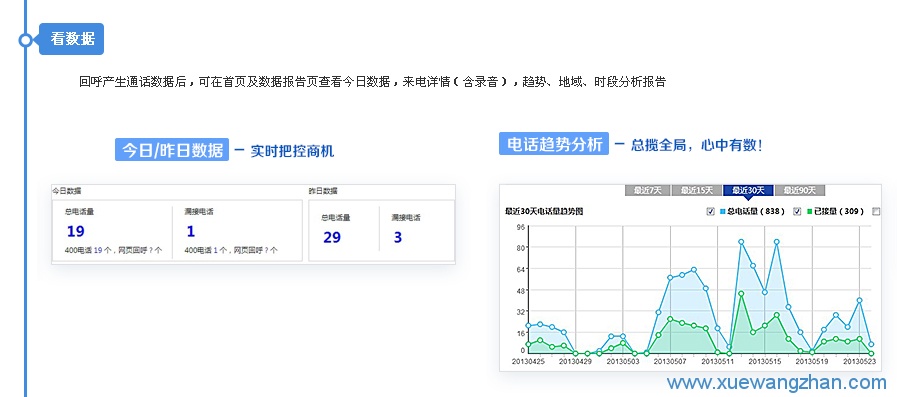The width and height of the screenshot is (897, 397).
Task: Click the 64 y-axis label
Action: pos(521,269)
